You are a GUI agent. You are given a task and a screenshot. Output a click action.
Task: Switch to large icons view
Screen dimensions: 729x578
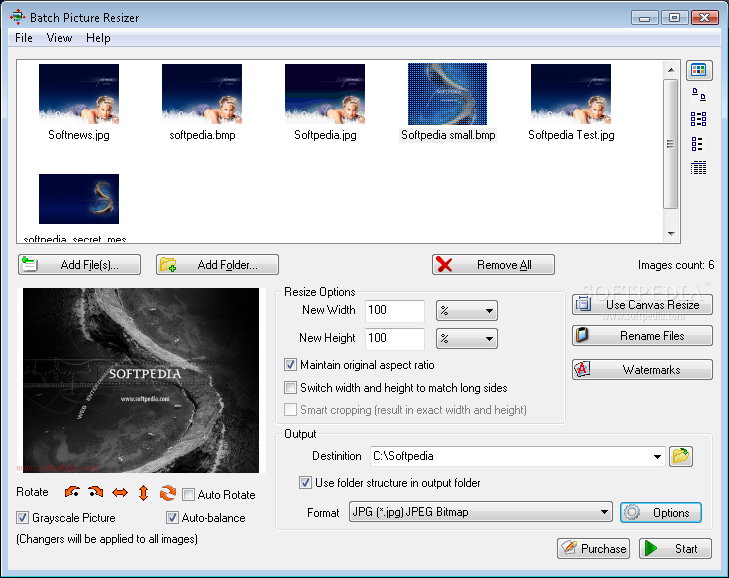699,95
